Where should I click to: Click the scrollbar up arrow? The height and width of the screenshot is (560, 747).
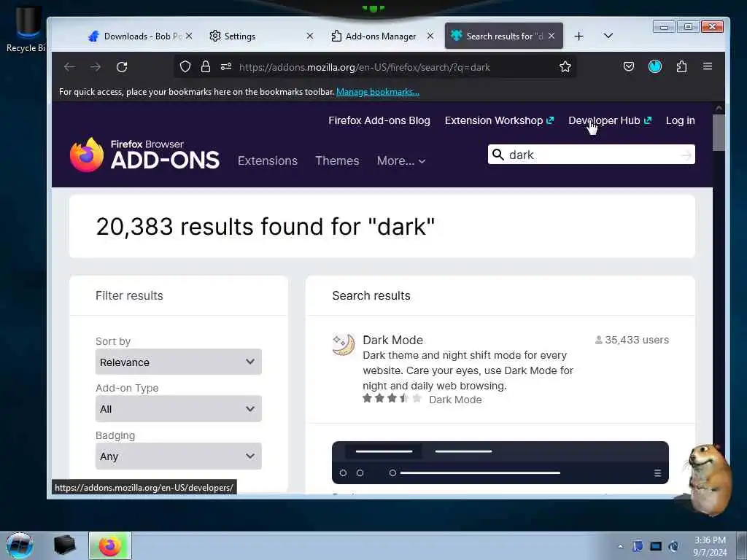pos(719,108)
